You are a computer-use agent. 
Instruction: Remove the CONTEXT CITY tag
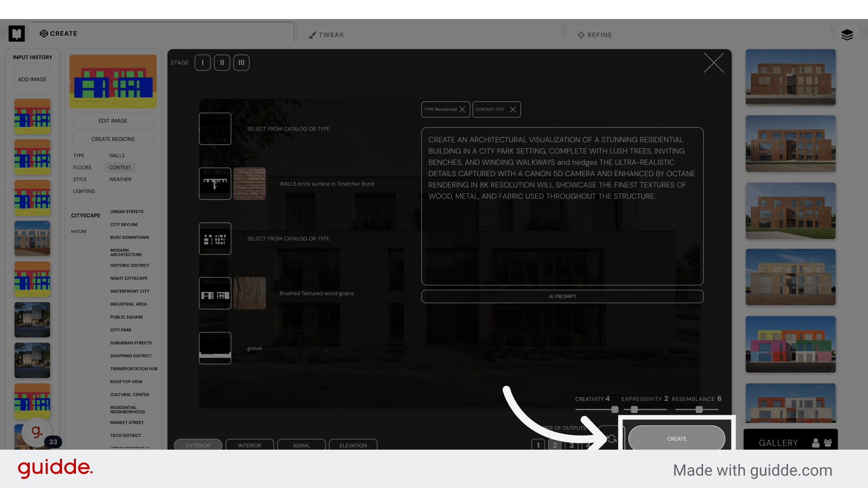[513, 109]
